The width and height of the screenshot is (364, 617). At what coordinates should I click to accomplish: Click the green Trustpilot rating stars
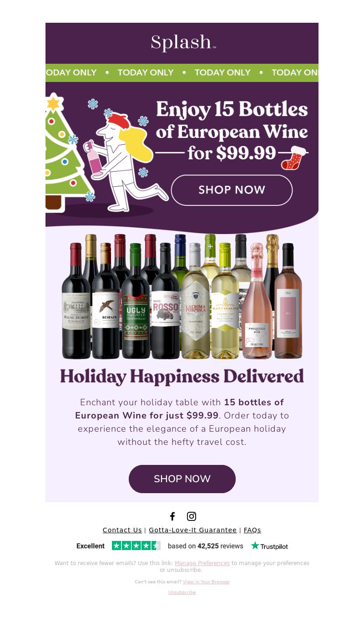[x=136, y=546]
